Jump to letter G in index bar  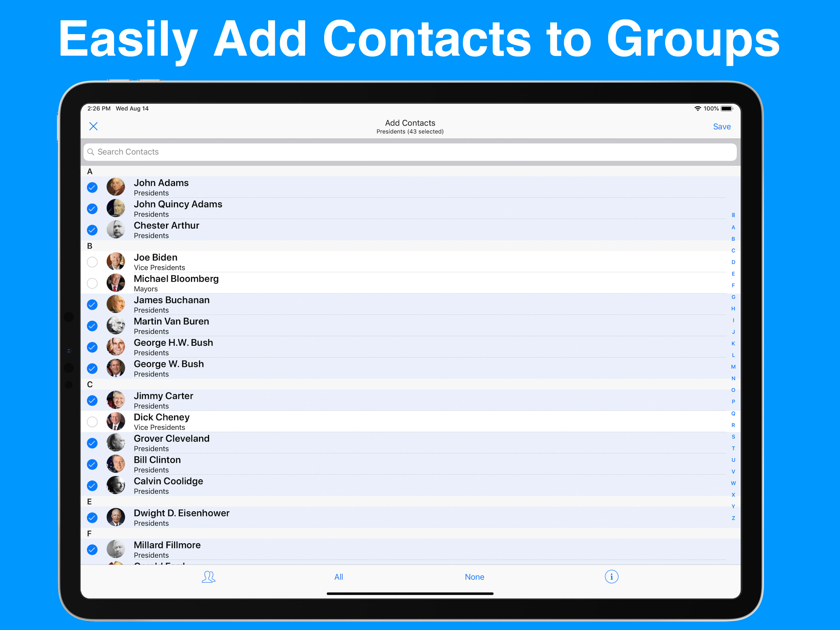(733, 297)
